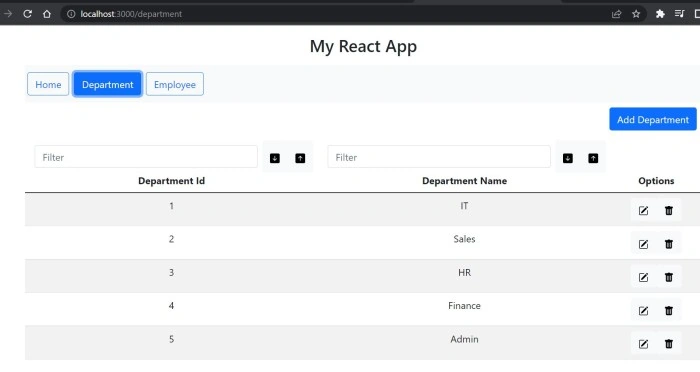Click the My React App heading

tap(363, 46)
